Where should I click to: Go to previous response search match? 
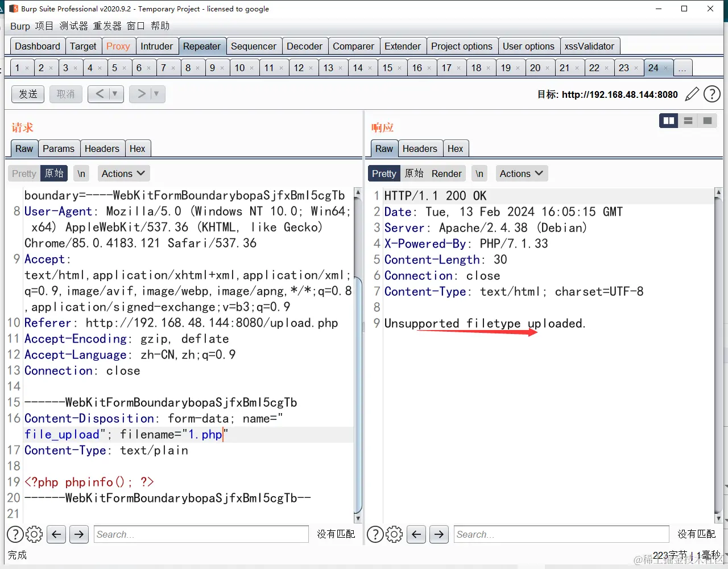[x=416, y=534]
